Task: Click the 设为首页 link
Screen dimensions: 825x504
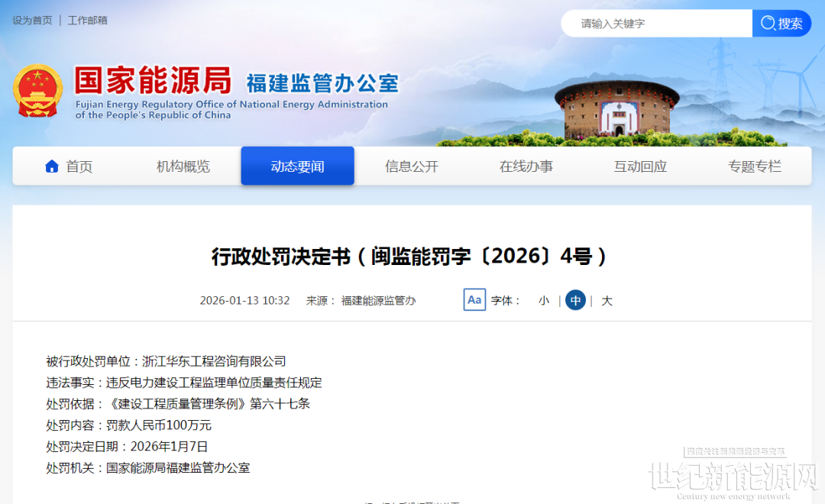Action: point(32,21)
